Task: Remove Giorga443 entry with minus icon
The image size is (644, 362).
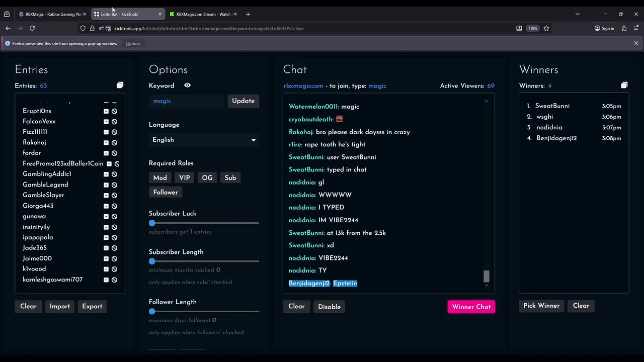Action: (x=106, y=206)
